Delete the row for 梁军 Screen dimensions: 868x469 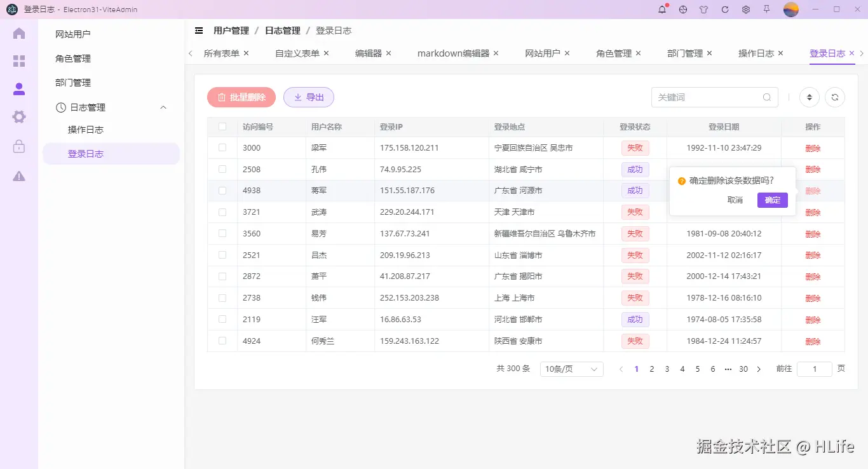pos(813,148)
